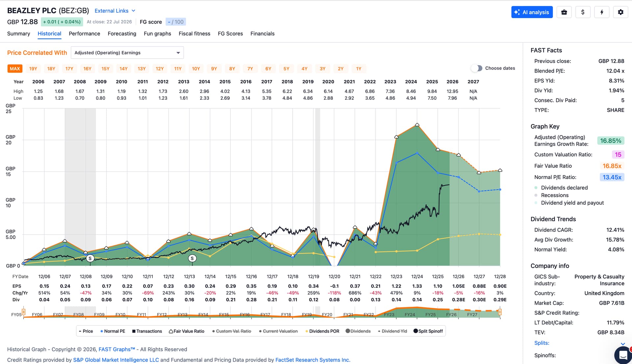This screenshot has height=364, width=632.
Task: Switch to Fiscal fitness tab
Action: (195, 34)
